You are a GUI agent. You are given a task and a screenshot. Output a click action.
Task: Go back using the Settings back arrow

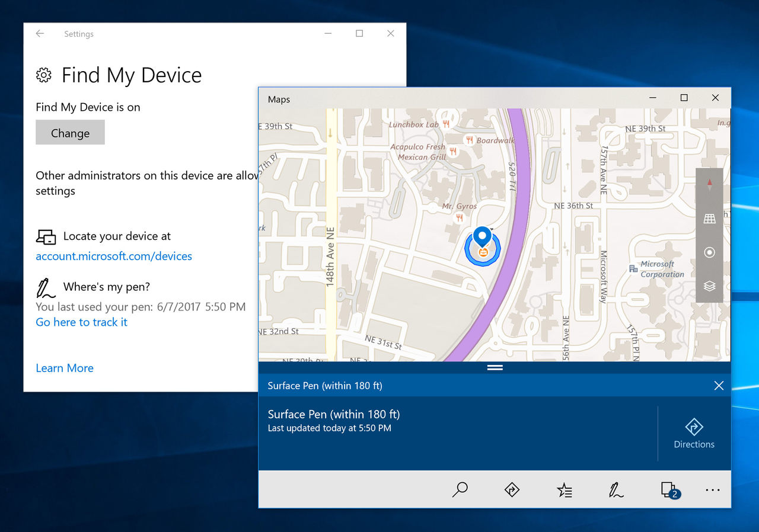(40, 34)
